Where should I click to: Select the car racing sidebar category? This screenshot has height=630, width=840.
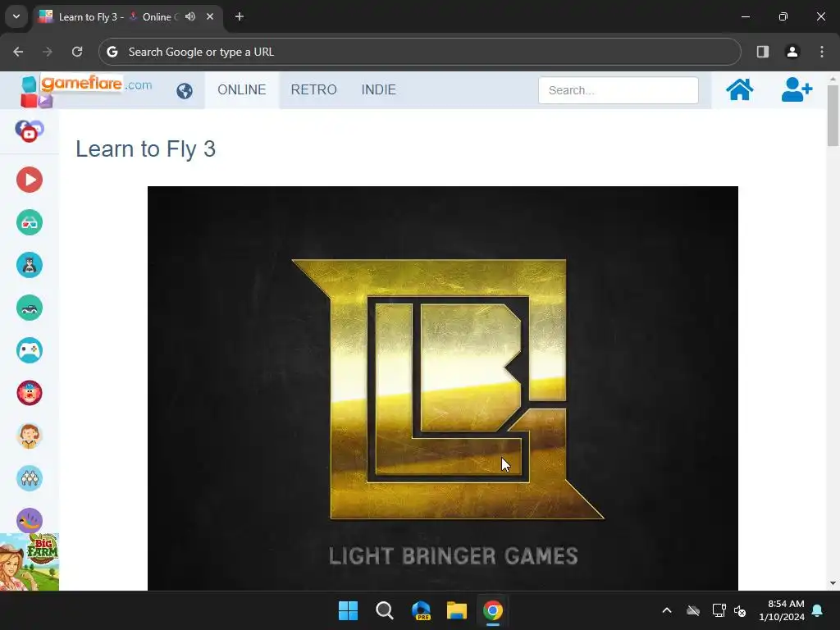(x=30, y=308)
